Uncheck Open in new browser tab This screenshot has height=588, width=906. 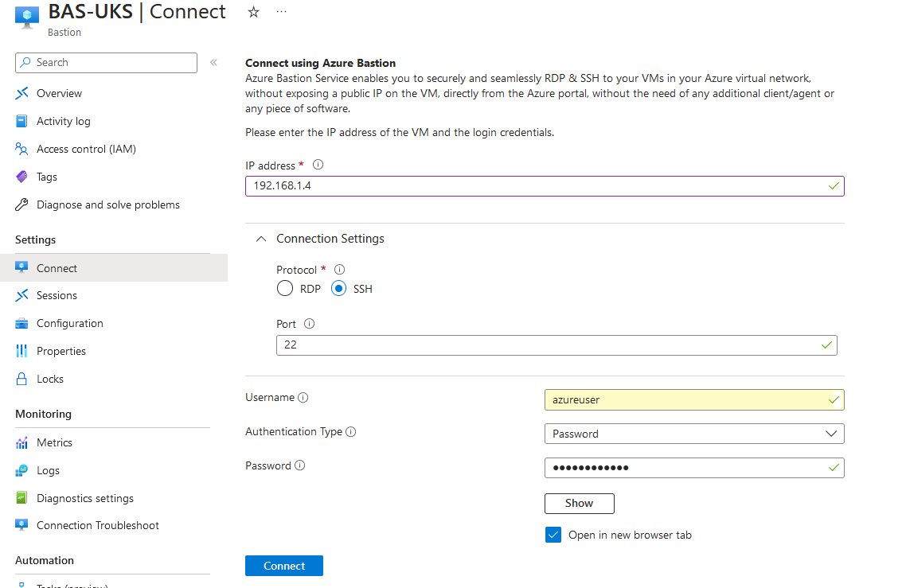pos(553,535)
